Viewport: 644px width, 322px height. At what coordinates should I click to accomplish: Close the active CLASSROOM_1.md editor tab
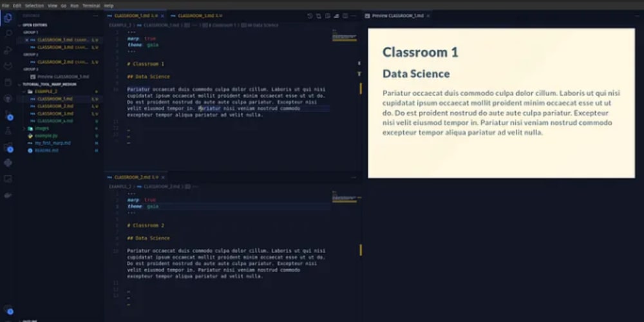coord(162,16)
